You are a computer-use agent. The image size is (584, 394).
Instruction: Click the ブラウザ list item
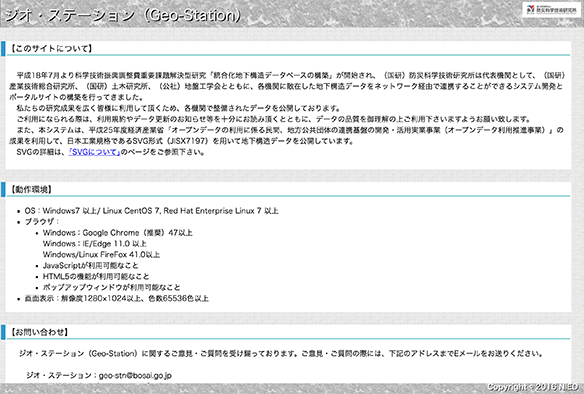42,222
